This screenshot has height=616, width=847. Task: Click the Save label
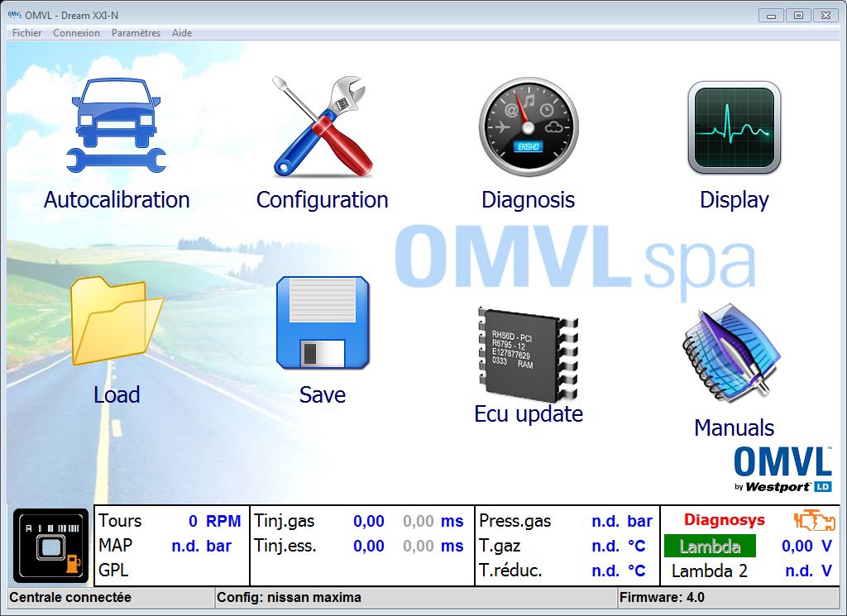point(323,394)
